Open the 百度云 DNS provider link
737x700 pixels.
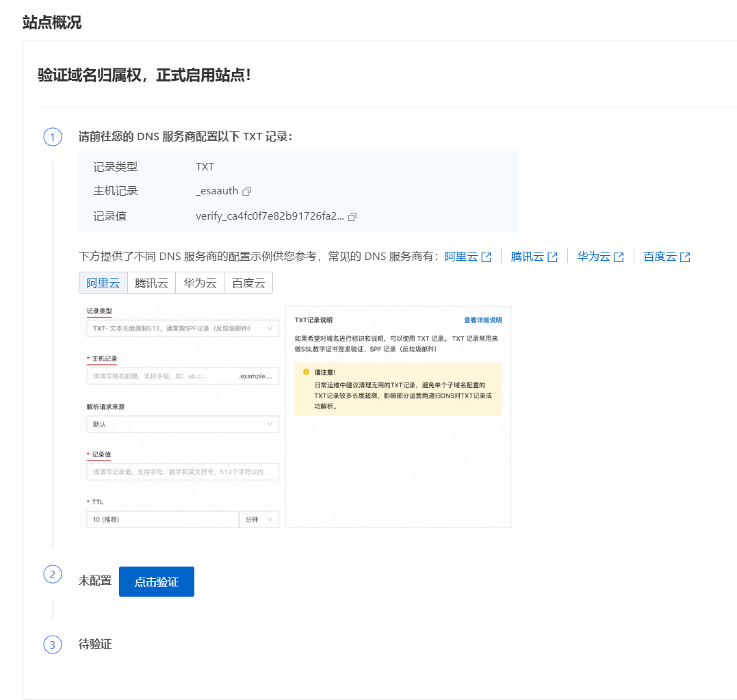point(660,257)
